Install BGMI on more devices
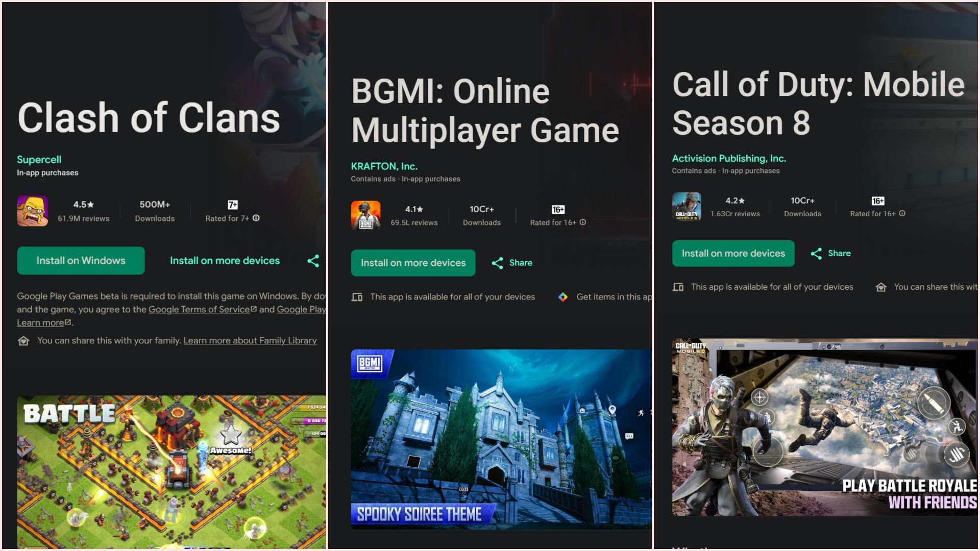The width and height of the screenshot is (980, 551). coord(413,263)
